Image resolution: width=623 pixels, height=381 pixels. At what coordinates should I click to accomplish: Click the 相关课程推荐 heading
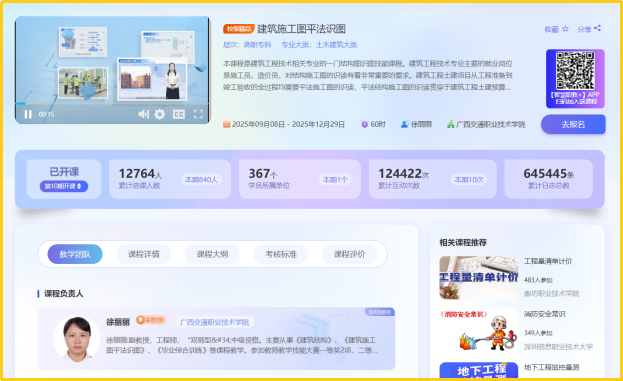(463, 242)
